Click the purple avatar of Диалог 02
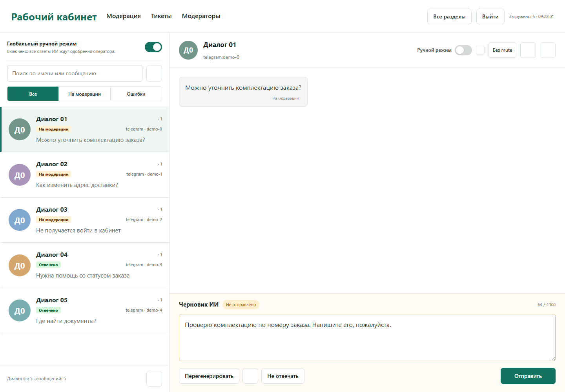This screenshot has width=565, height=392. (20, 175)
